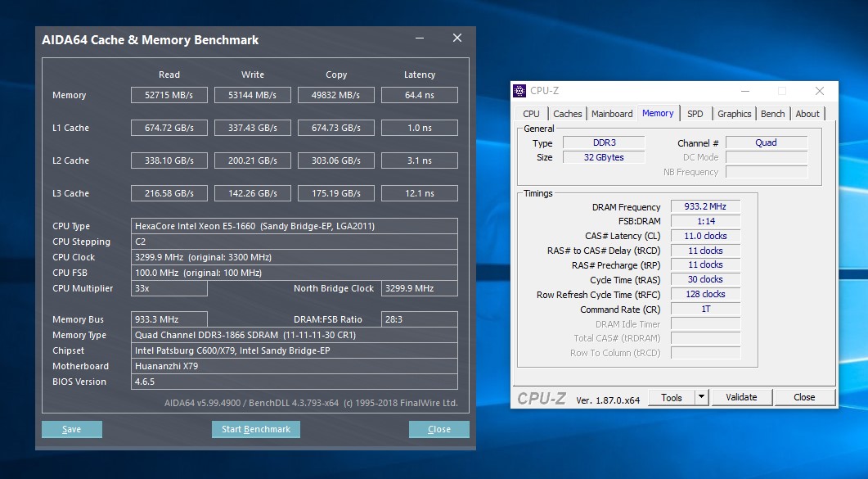Click the empty DRAM Idle Timer field

(x=705, y=323)
